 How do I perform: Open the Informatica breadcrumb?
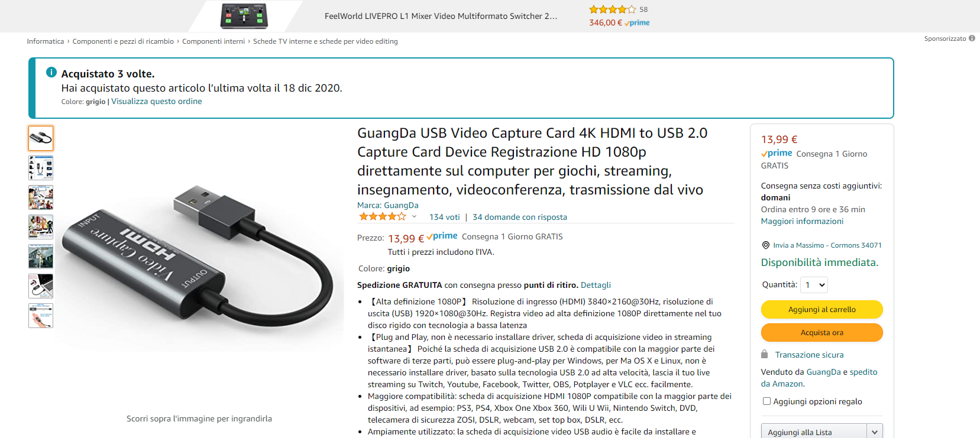(x=46, y=41)
